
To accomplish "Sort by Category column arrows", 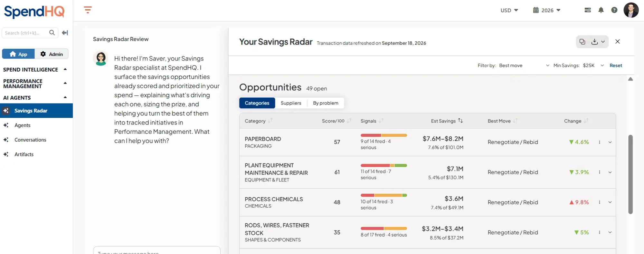I will (270, 121).
